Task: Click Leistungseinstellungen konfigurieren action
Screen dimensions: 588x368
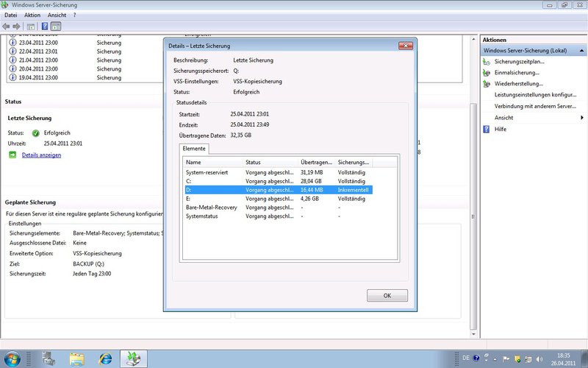Action: pos(536,95)
